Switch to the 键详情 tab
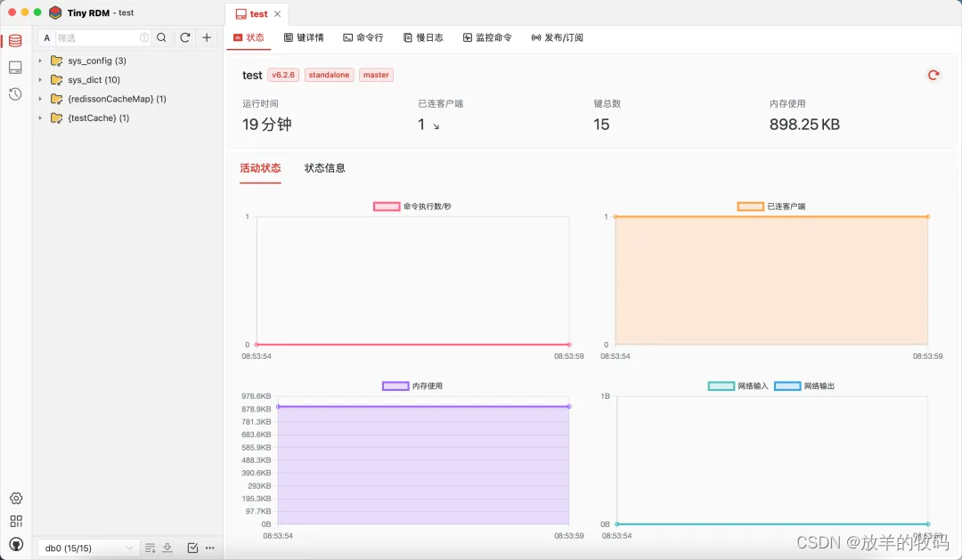Image resolution: width=962 pixels, height=560 pixels. [304, 37]
